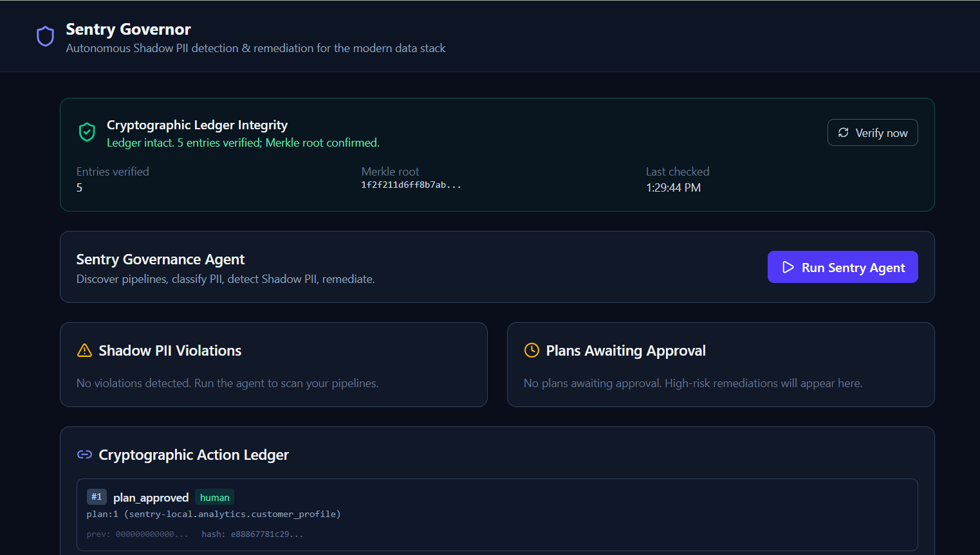Click the green ledger integrity shield icon
The width and height of the screenshot is (980, 555).
pos(87,132)
